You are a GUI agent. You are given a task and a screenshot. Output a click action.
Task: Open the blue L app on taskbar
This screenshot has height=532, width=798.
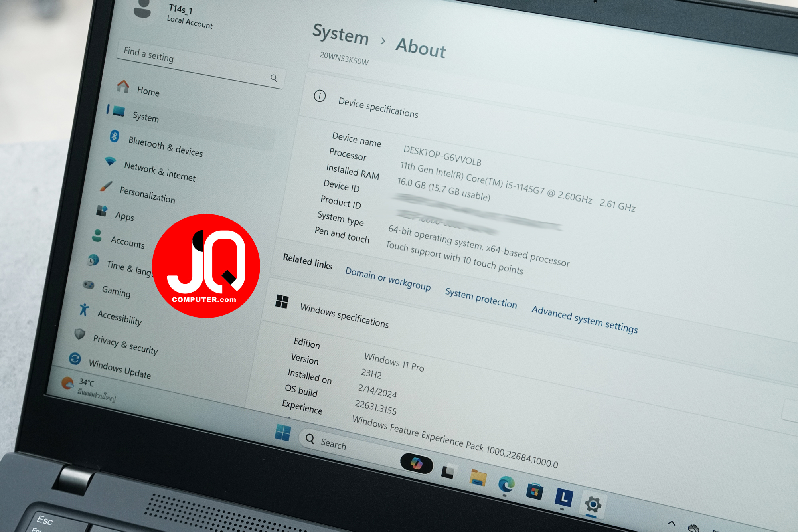564,498
